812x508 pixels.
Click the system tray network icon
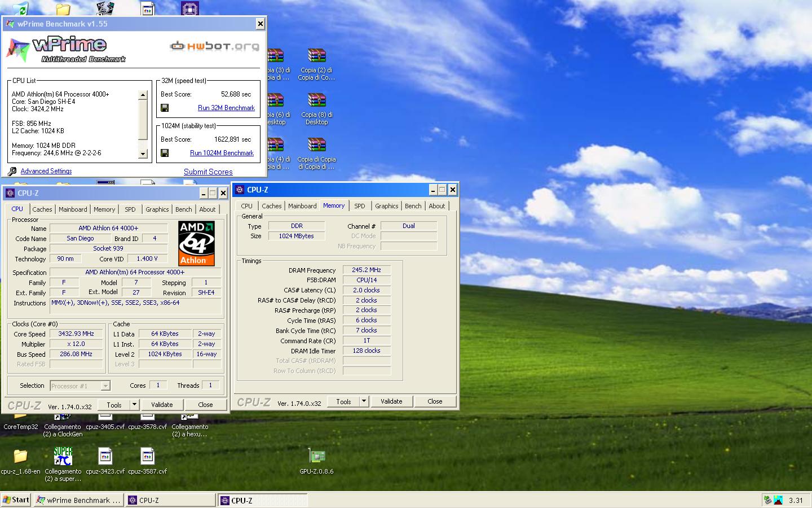click(x=767, y=500)
